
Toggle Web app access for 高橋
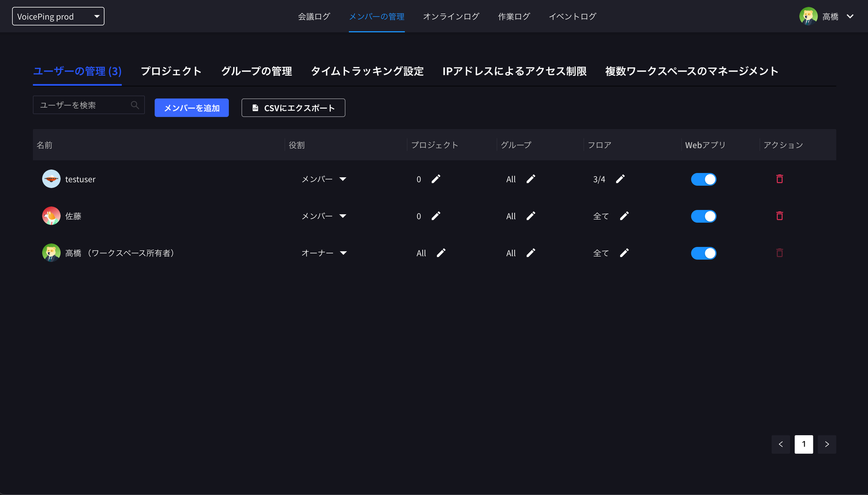pos(704,253)
